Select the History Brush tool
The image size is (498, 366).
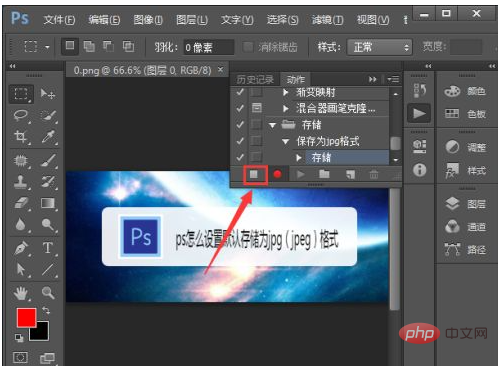click(49, 182)
